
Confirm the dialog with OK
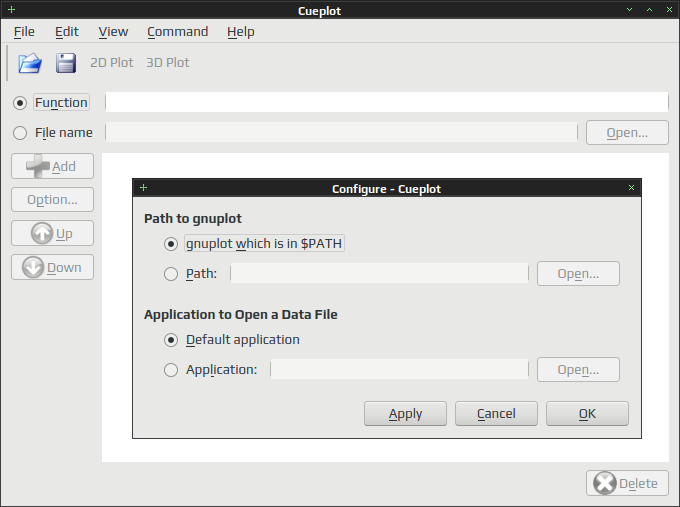point(587,414)
